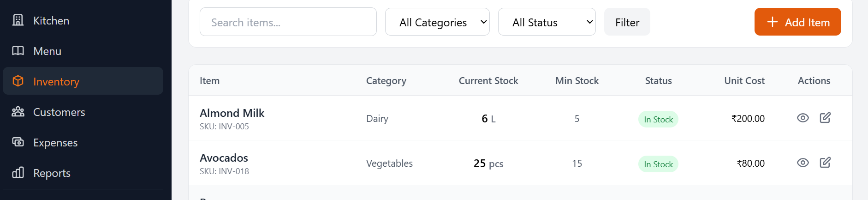Click the Expenses icon in sidebar
Image resolution: width=868 pixels, height=200 pixels.
coord(18,142)
